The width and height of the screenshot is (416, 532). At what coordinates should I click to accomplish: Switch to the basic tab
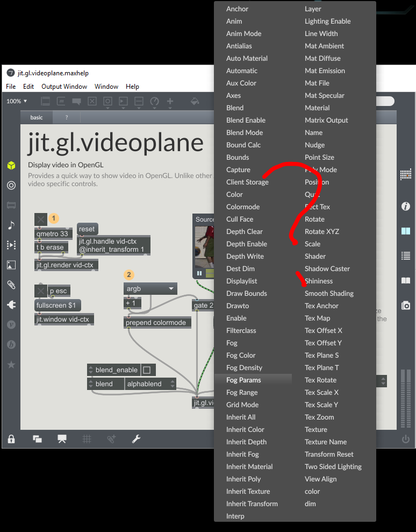coord(37,117)
